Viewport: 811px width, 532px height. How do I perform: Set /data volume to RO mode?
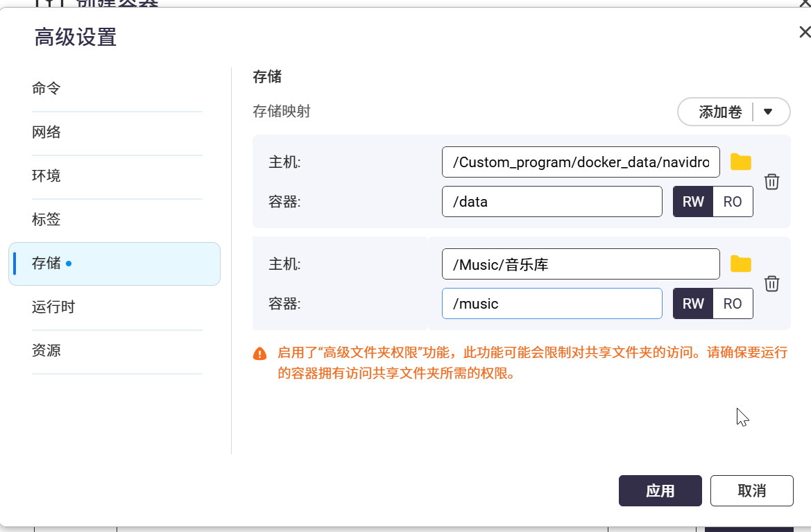pos(733,202)
